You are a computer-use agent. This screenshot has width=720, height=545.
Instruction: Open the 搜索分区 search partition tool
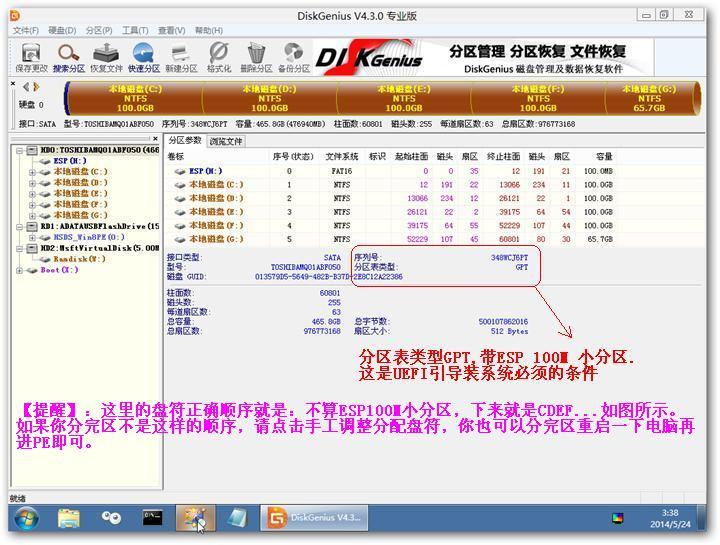(69, 58)
